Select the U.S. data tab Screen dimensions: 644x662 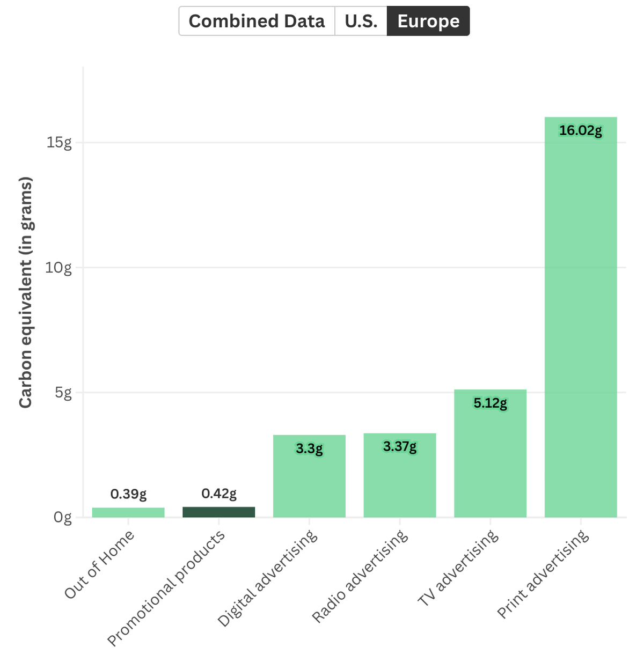point(361,21)
